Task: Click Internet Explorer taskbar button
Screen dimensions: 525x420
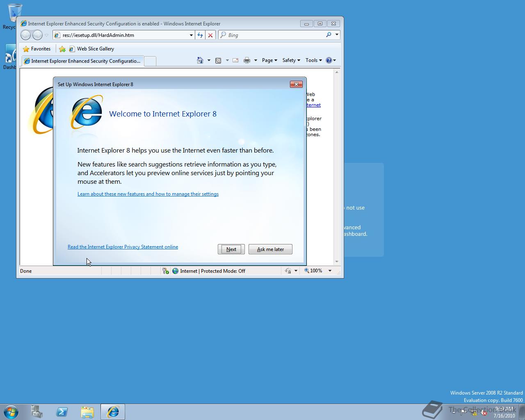Action: (113, 412)
